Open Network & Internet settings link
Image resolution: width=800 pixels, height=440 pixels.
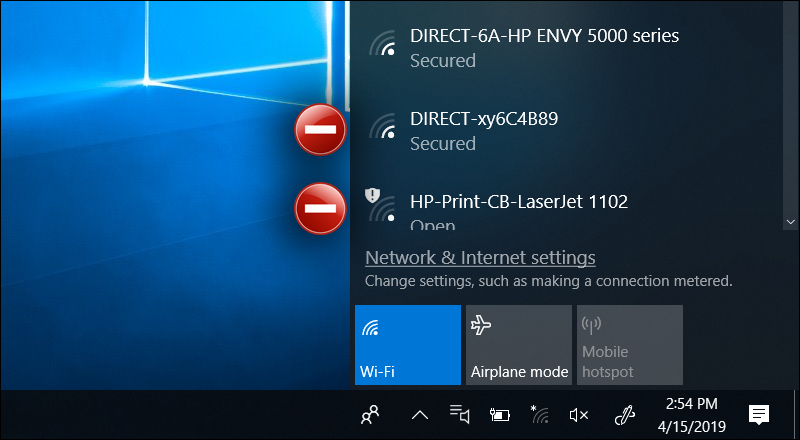pyautogui.click(x=480, y=258)
